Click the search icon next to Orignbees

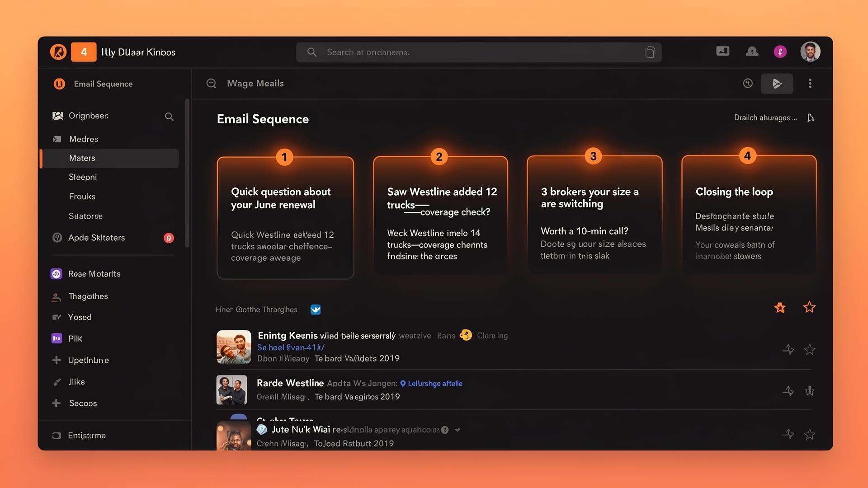169,117
